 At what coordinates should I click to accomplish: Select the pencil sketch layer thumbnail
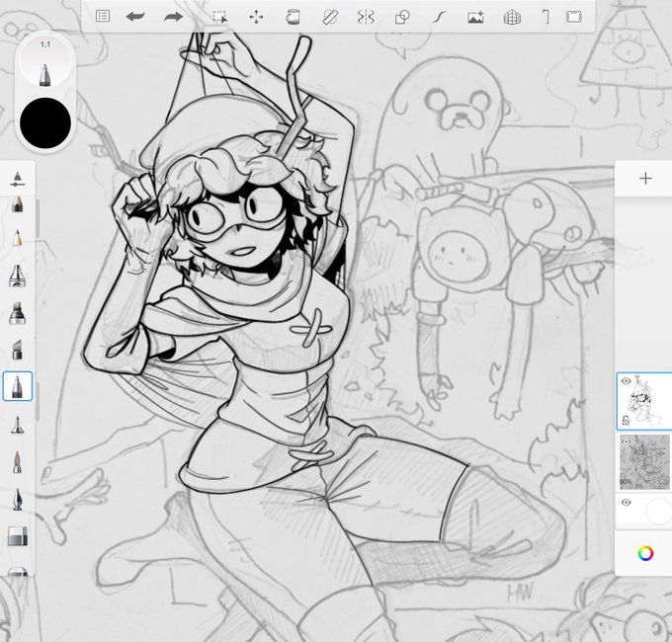click(644, 461)
